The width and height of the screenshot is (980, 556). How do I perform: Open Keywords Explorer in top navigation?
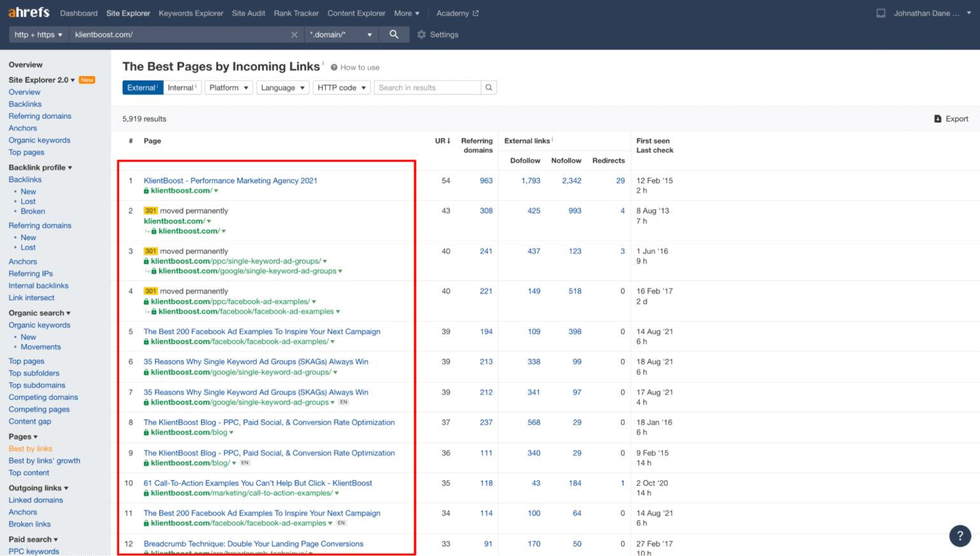pos(191,13)
